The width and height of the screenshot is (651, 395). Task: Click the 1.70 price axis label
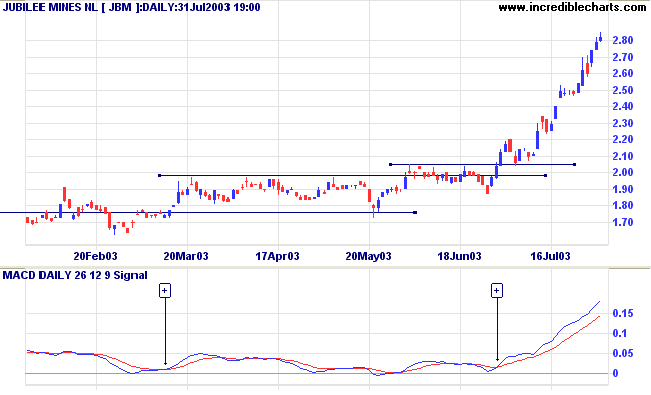tap(623, 222)
